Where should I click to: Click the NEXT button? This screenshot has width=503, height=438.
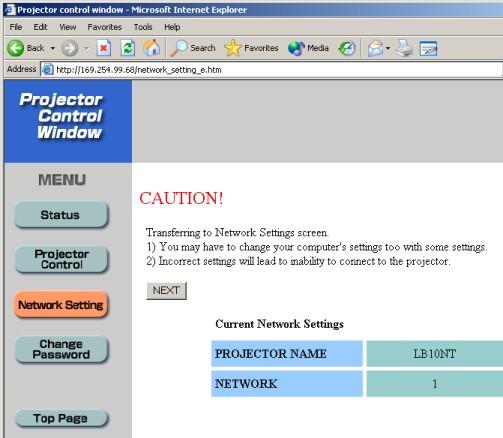pos(166,291)
